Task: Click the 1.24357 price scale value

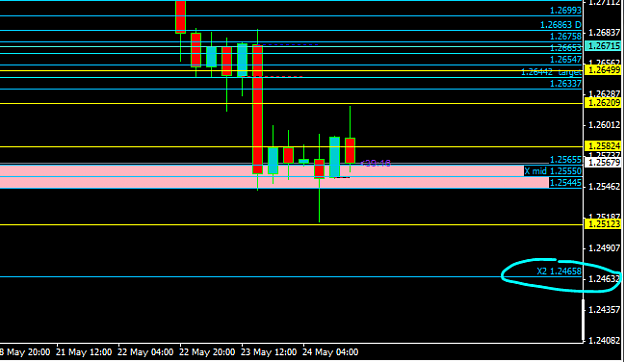Action: [x=604, y=309]
